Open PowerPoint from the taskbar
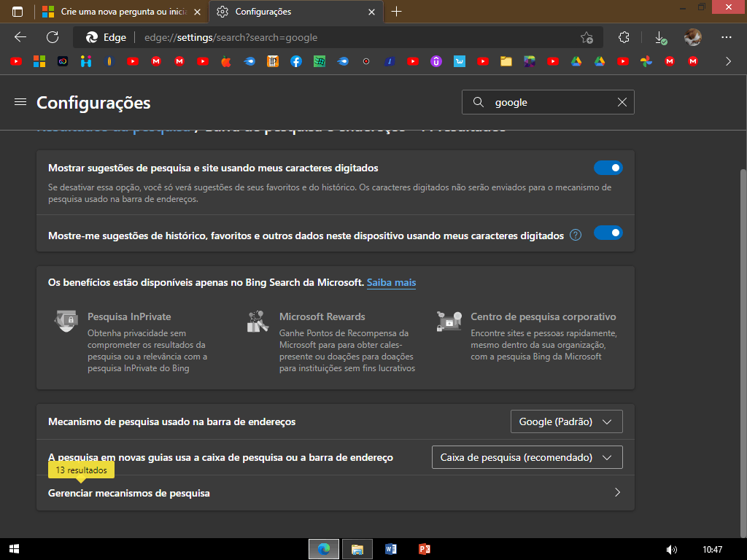This screenshot has width=747, height=560. (424, 549)
